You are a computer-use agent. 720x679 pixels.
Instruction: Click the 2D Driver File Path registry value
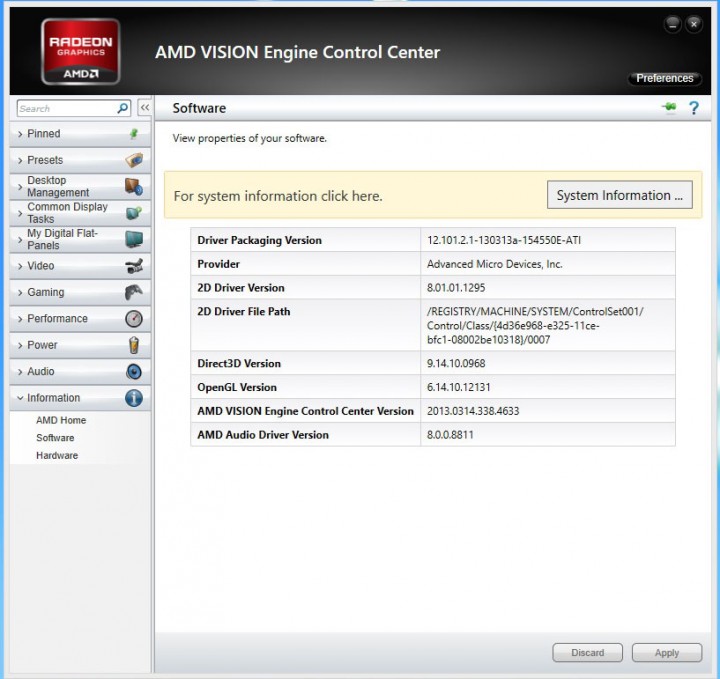coord(535,325)
